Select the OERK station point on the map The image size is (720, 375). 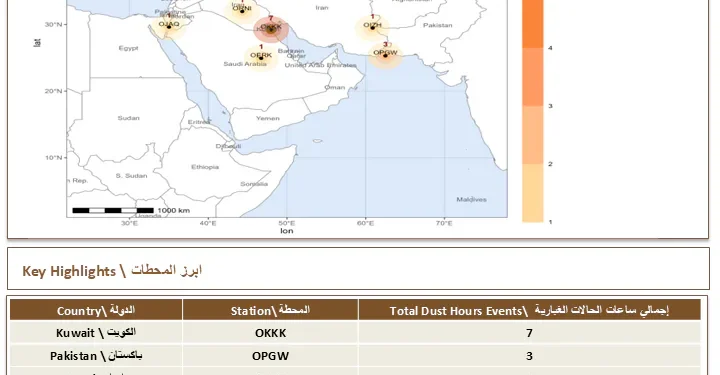pos(261,58)
